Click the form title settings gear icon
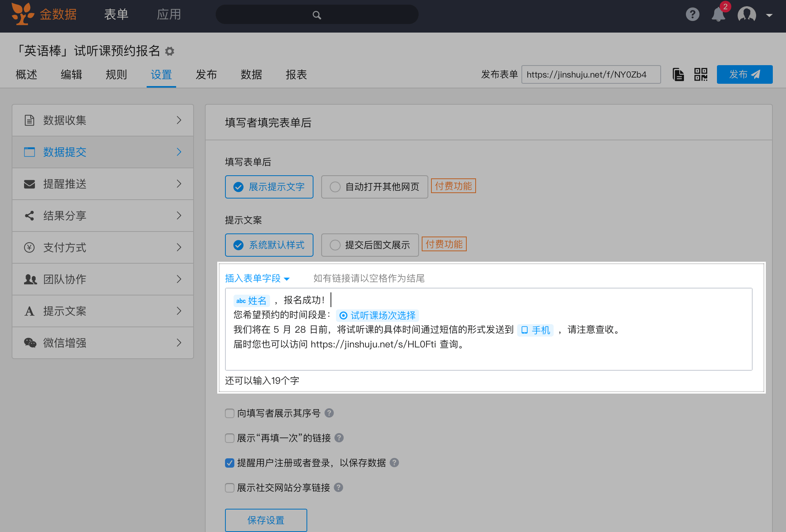 click(170, 51)
